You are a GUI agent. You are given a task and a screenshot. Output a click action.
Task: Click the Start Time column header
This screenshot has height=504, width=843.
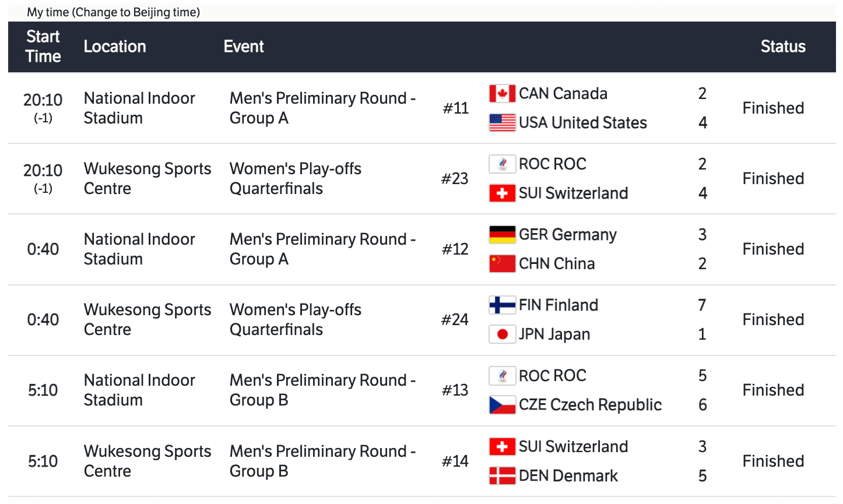[43, 47]
